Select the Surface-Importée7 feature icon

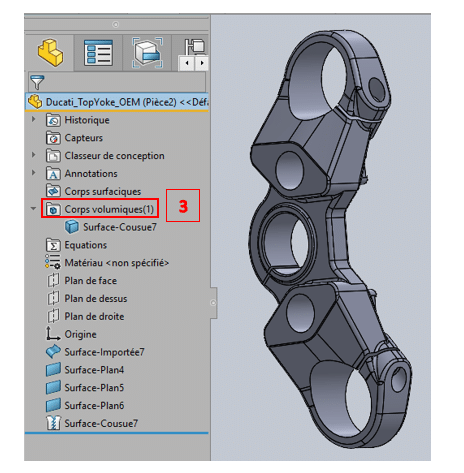tap(53, 352)
